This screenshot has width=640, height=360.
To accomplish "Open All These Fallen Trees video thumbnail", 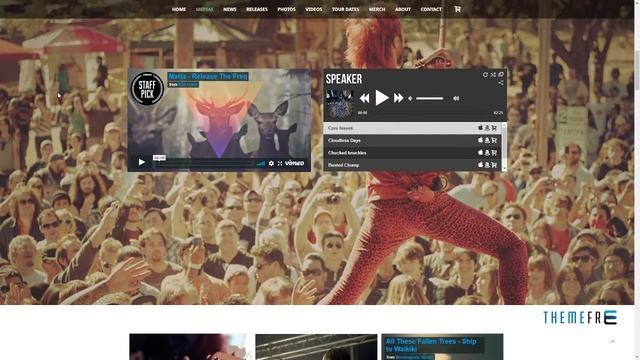I will tap(442, 347).
